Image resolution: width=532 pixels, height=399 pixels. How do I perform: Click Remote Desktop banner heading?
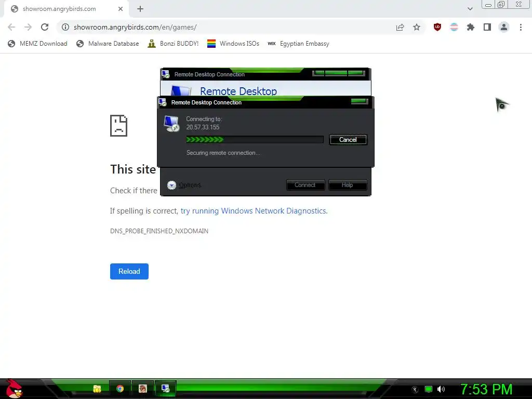pyautogui.click(x=238, y=91)
